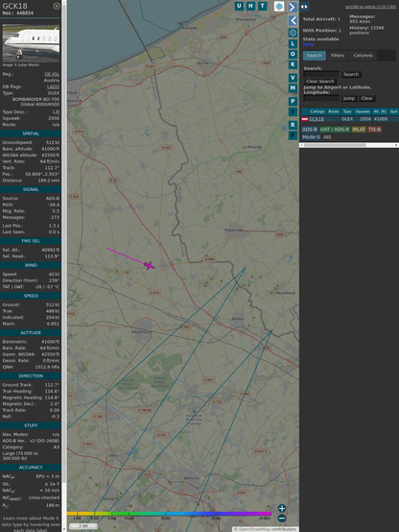Click the Squawk value 2056 in info panel
Image resolution: width=399 pixels, height=532 pixels.
click(53, 118)
